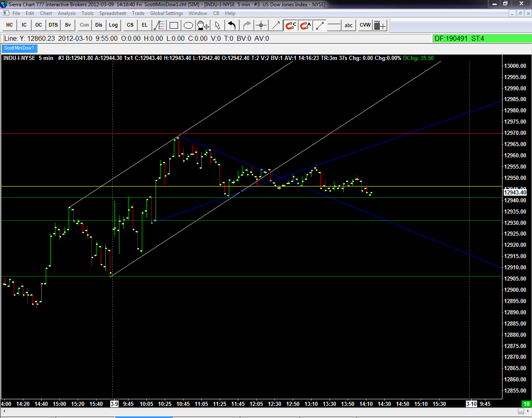Click the 3-10 date marker on time axis
Screen dimensions: 532x418
pyautogui.click(x=471, y=404)
